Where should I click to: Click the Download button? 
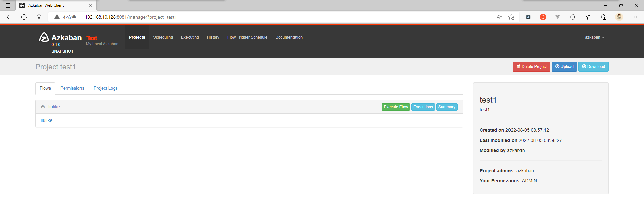(593, 67)
